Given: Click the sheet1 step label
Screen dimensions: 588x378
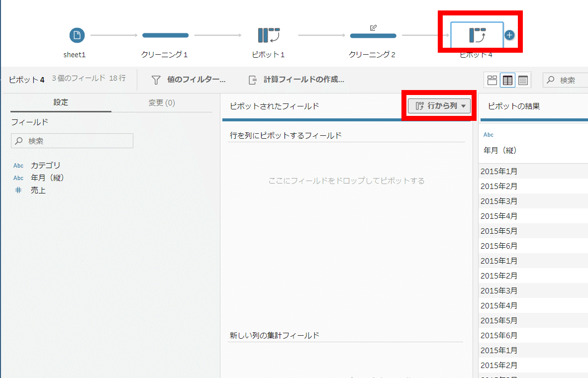Looking at the screenshot, I should (x=74, y=55).
